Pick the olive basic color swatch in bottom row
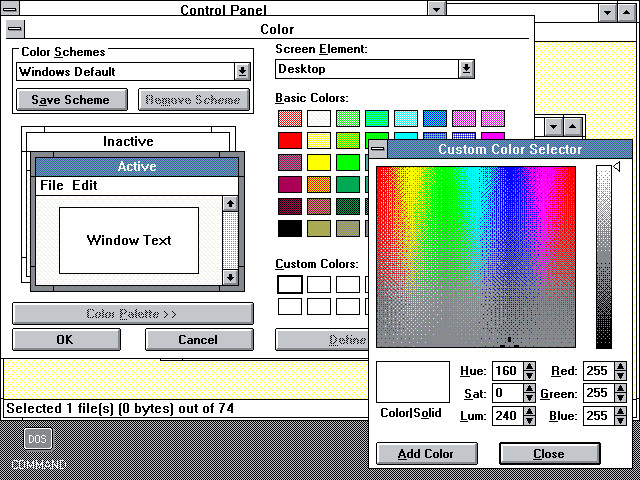640x480 pixels. [319, 229]
